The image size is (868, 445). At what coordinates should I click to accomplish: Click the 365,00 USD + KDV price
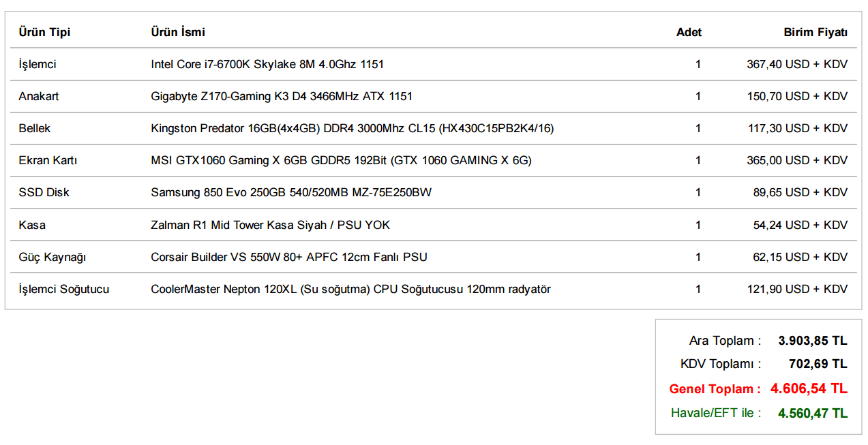(x=797, y=160)
